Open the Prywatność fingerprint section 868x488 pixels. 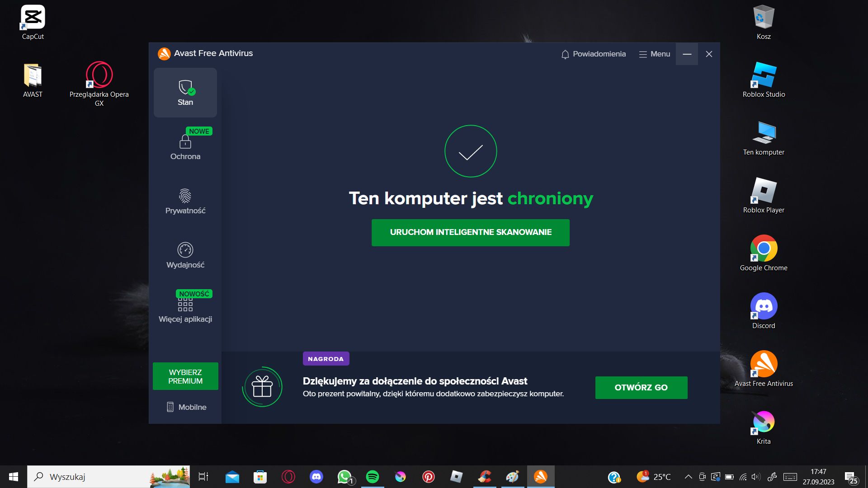click(x=185, y=201)
